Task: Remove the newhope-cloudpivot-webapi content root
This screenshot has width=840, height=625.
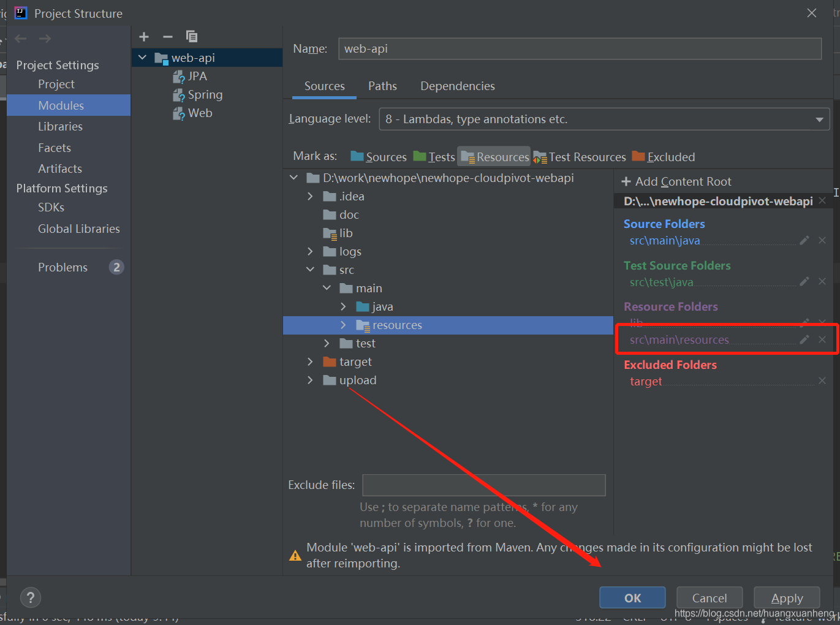Action: pos(822,200)
